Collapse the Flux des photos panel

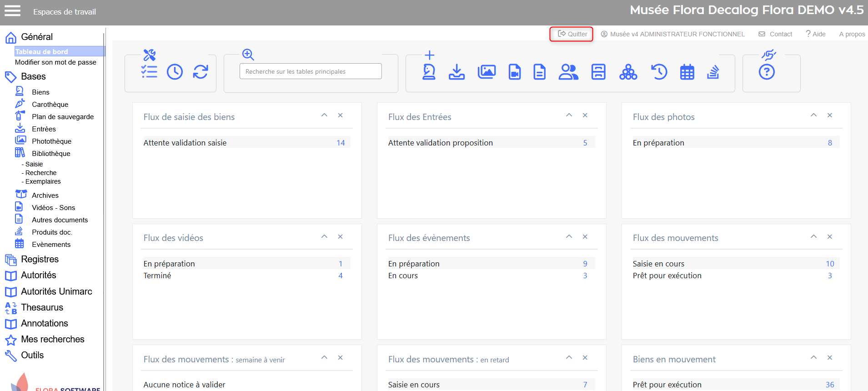tap(813, 115)
